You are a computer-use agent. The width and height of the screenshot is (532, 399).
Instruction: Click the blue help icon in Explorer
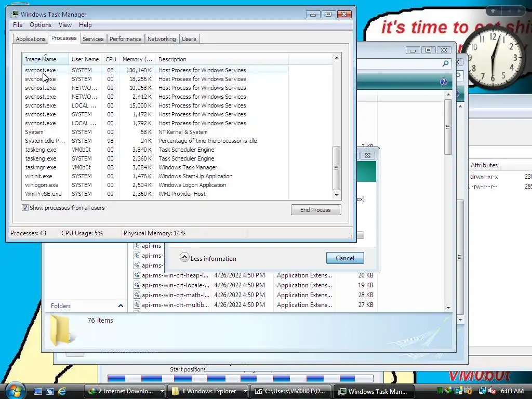point(444,82)
